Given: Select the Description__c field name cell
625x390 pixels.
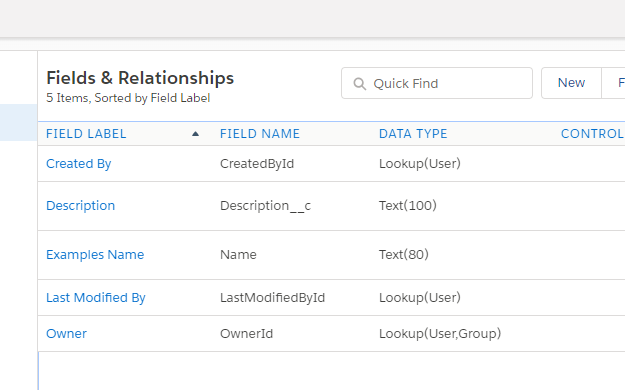Looking at the screenshot, I should [265, 206].
